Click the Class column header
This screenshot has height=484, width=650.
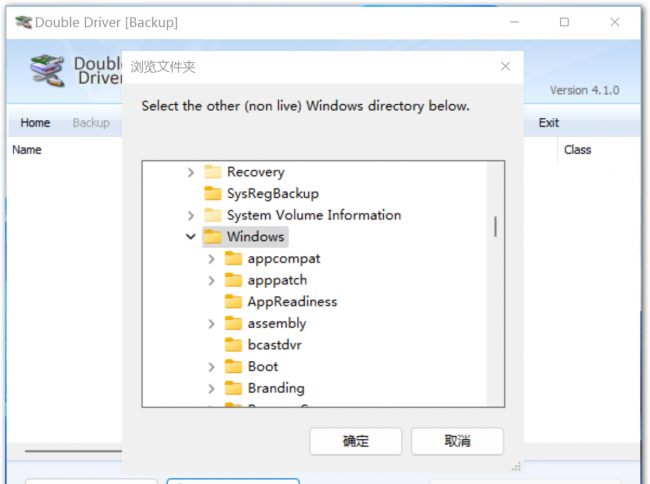tap(577, 150)
